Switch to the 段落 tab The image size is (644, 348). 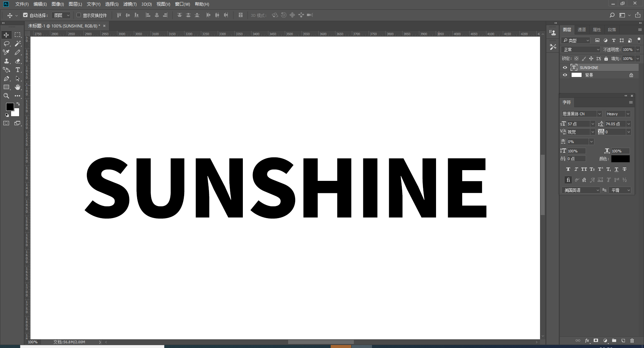[x=612, y=30]
